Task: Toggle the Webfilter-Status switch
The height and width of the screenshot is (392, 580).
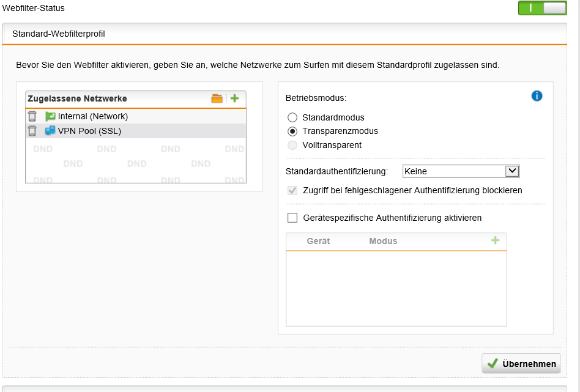Action: coord(541,9)
